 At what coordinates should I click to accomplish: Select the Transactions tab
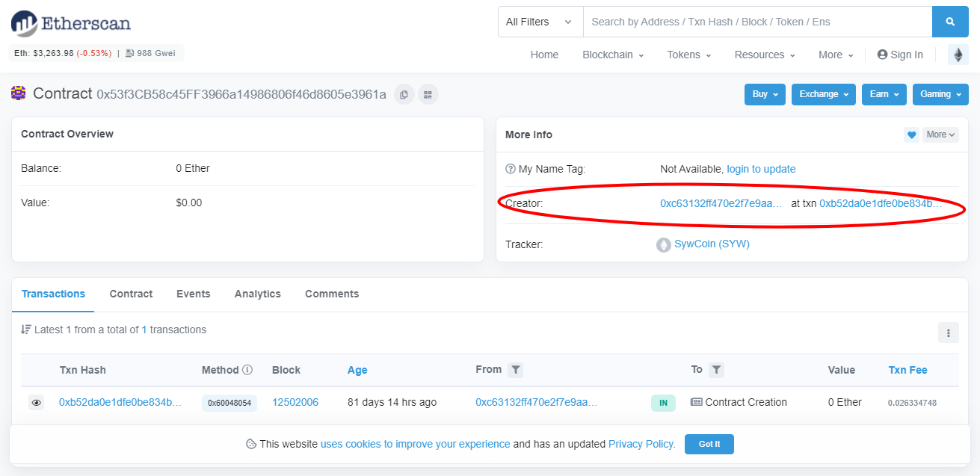point(53,294)
